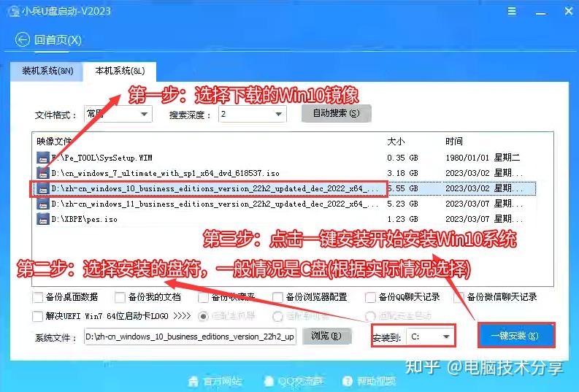Click the 浏览(B) browse button
Screen dimensions: 579x392
click(x=326, y=336)
